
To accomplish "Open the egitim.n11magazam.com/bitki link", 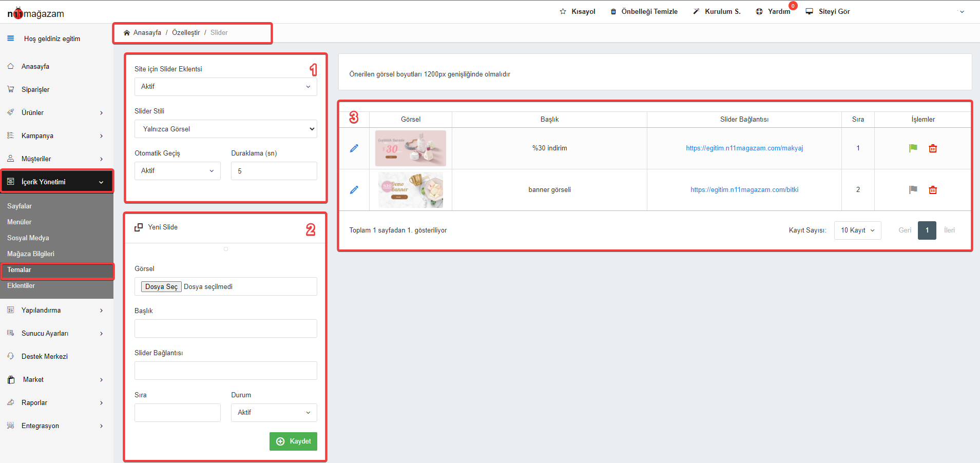I will pyautogui.click(x=744, y=189).
